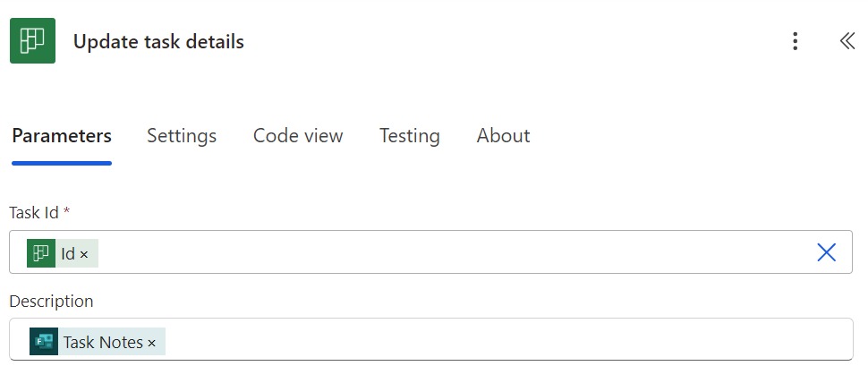Remove the Task Notes token with its x

151,343
